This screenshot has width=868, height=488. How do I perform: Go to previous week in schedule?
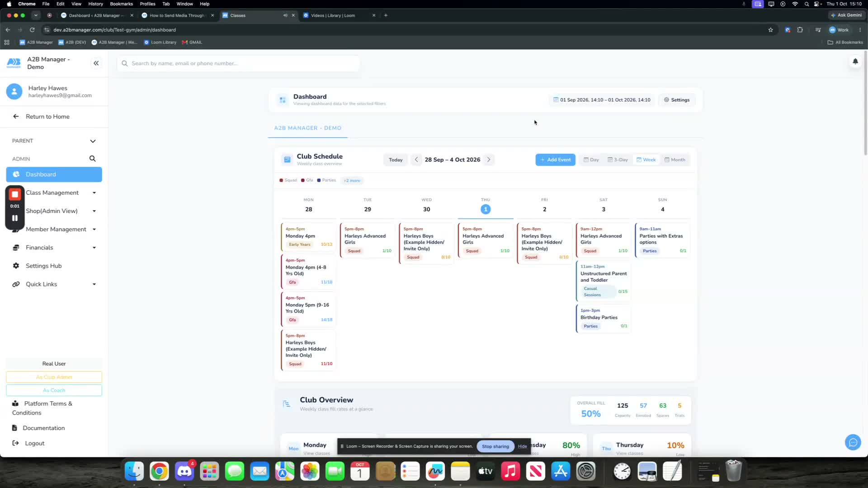click(416, 160)
